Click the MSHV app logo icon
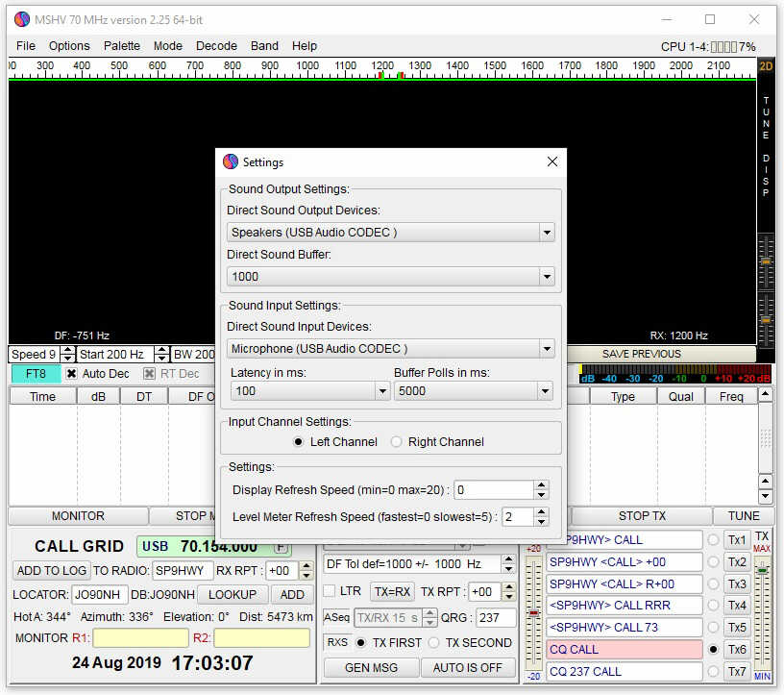The height and width of the screenshot is (695, 784). point(21,19)
